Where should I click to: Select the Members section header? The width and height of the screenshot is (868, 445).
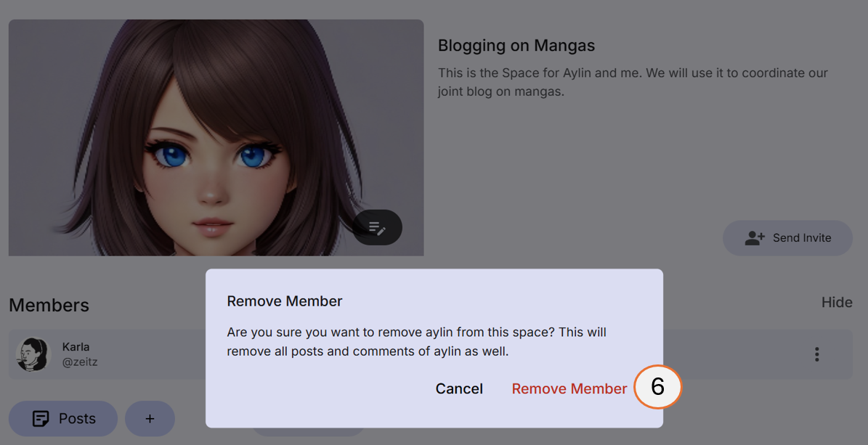point(49,306)
